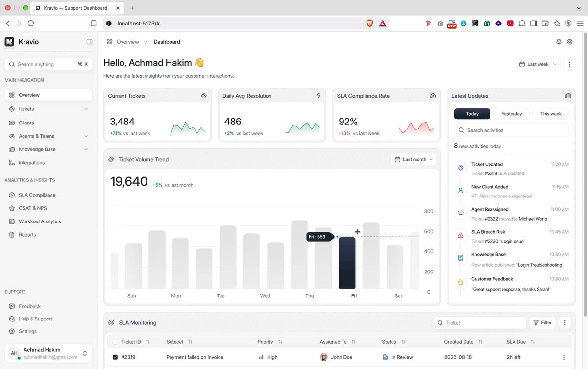Switch to the Yesterday tab
The image size is (588, 369).
512,114
